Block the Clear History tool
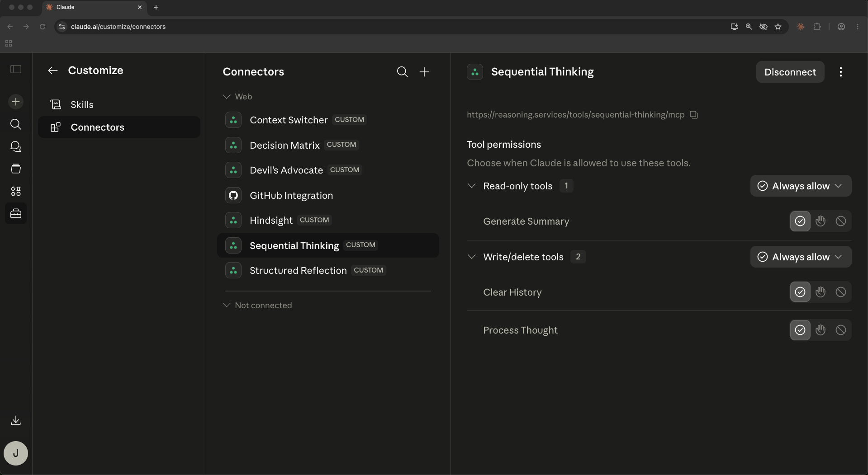868x475 pixels. tap(841, 292)
